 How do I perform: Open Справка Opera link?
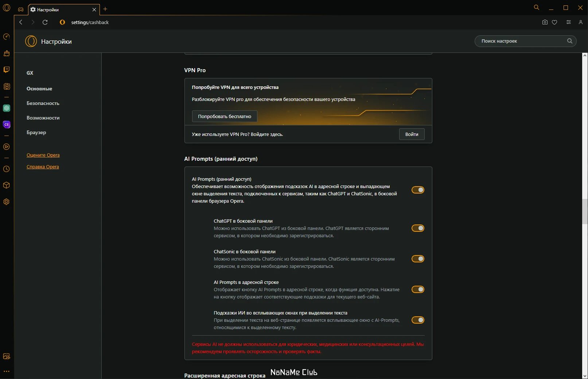coord(43,167)
